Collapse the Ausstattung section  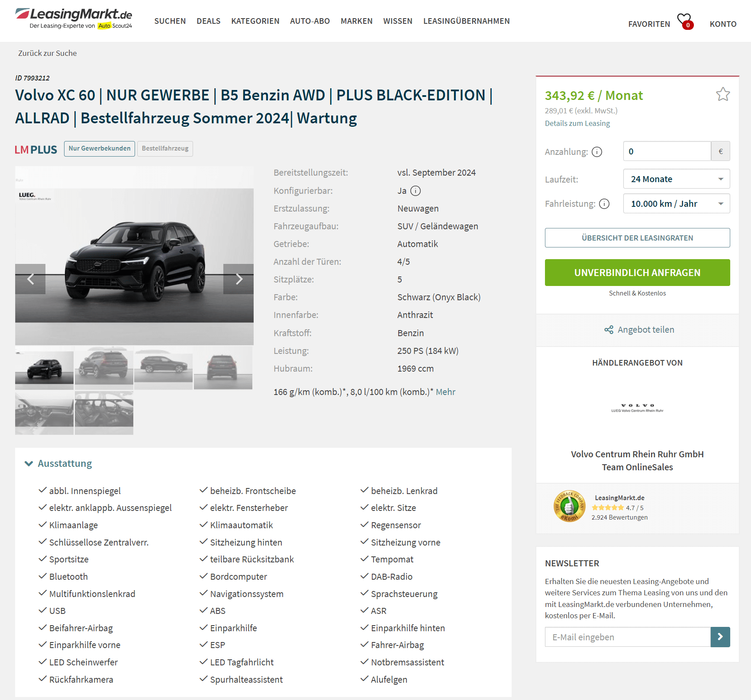pos(59,463)
